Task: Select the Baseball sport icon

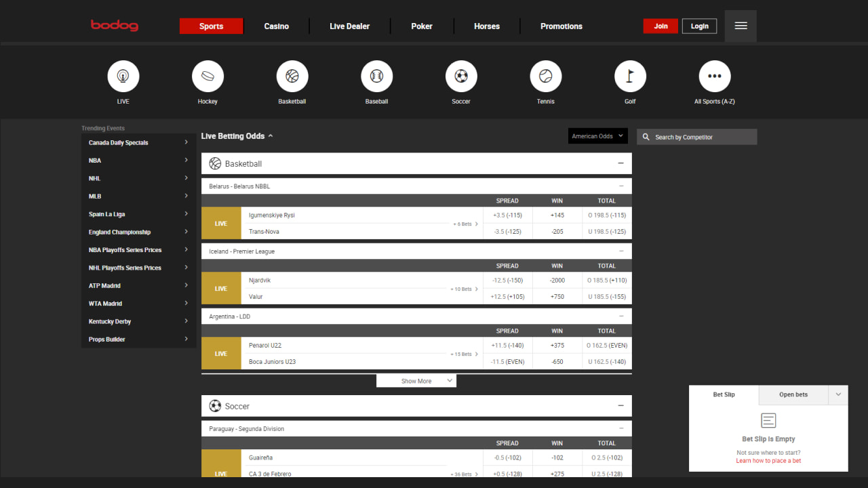Action: 376,76
